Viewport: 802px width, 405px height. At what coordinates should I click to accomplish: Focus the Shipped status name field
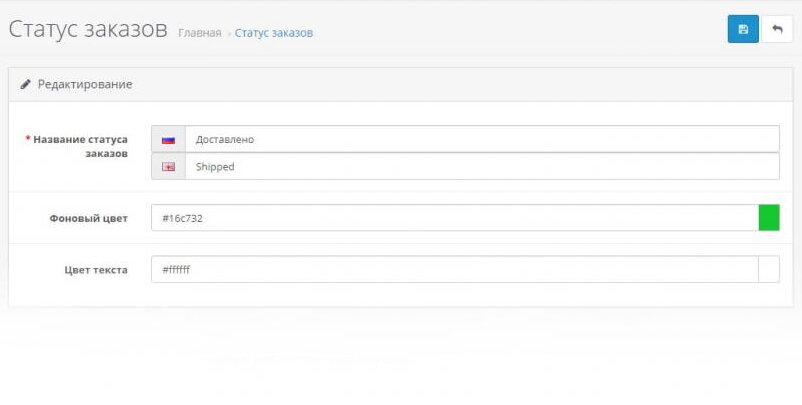[481, 167]
